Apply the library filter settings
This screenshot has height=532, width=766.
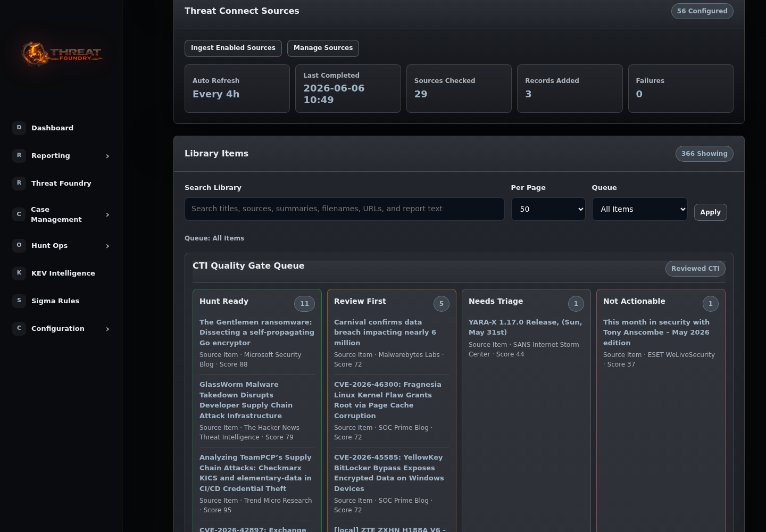pyautogui.click(x=710, y=212)
